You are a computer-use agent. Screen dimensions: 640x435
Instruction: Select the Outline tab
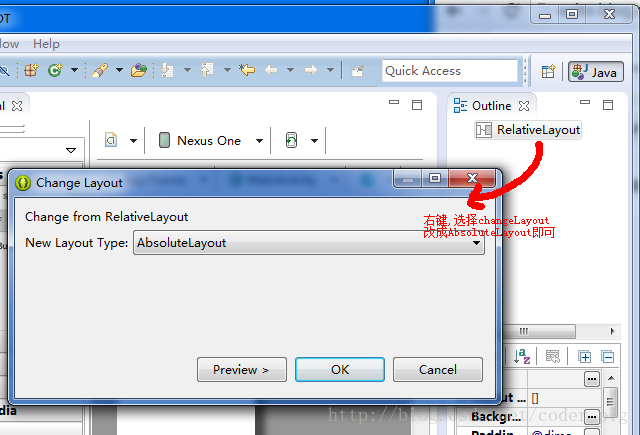(491, 106)
